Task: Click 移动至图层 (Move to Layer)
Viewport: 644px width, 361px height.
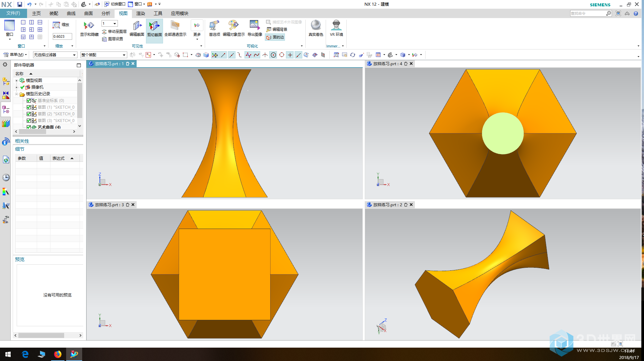Action: [114, 31]
